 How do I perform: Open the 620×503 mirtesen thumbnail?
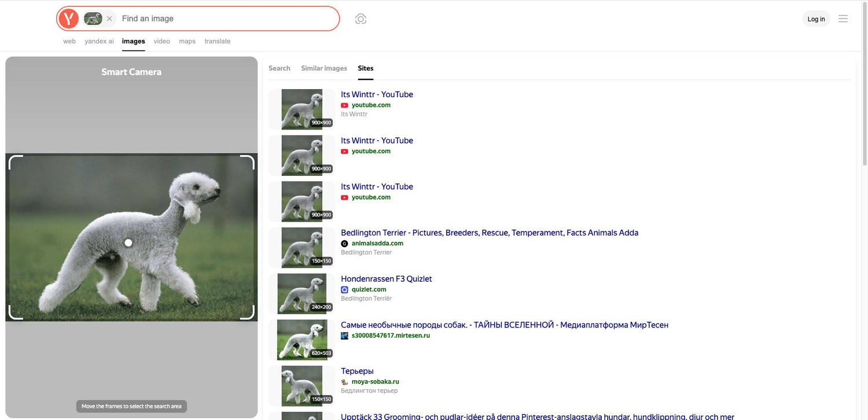click(302, 340)
